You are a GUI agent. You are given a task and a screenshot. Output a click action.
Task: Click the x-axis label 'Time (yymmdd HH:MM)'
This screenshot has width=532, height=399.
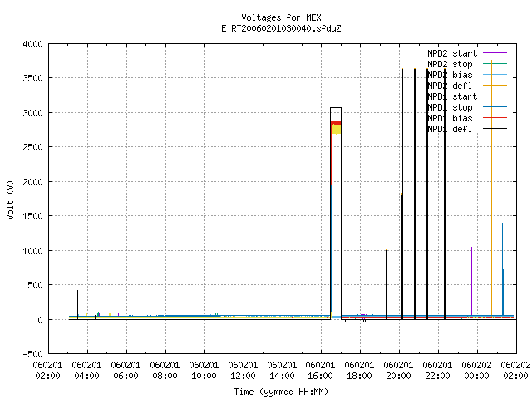pyautogui.click(x=281, y=392)
